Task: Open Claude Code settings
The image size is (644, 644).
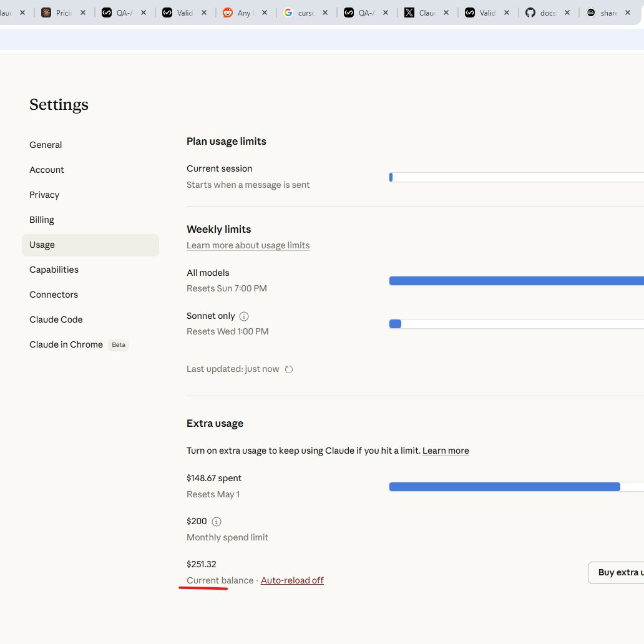Action: coord(90,320)
